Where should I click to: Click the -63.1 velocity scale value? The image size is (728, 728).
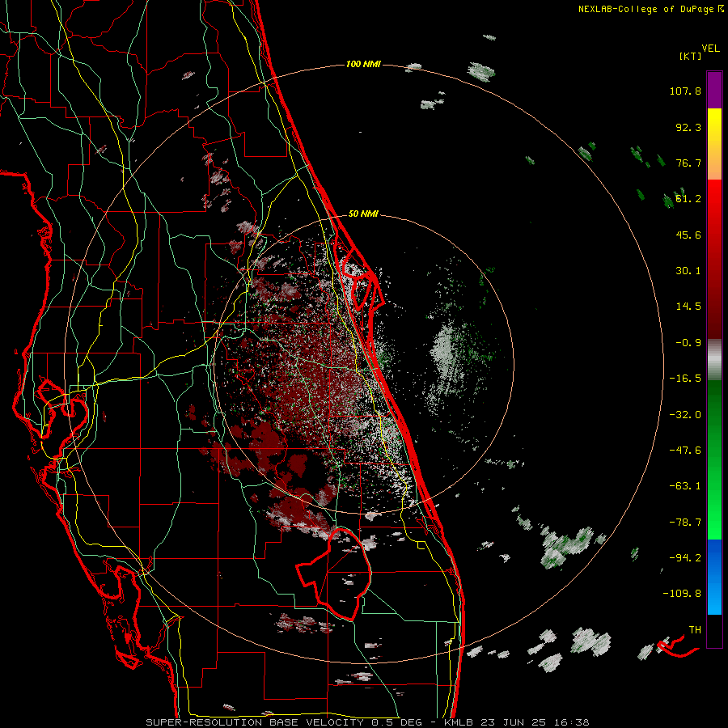(685, 486)
